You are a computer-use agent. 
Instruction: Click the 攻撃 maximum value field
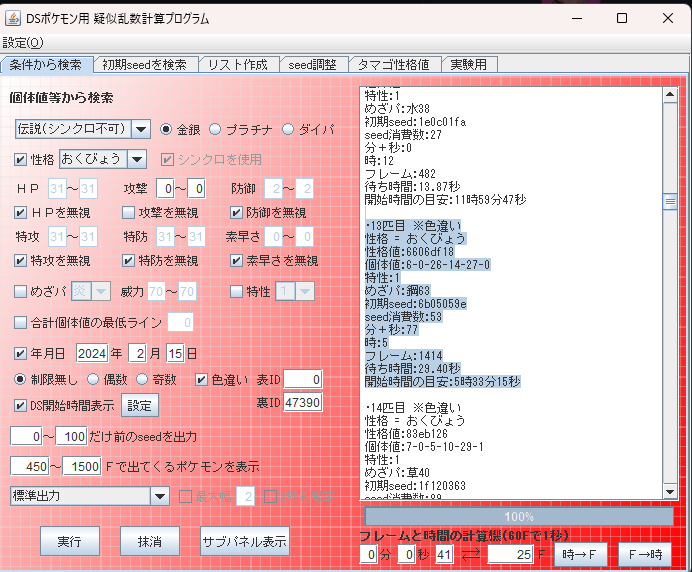pyautogui.click(x=196, y=189)
